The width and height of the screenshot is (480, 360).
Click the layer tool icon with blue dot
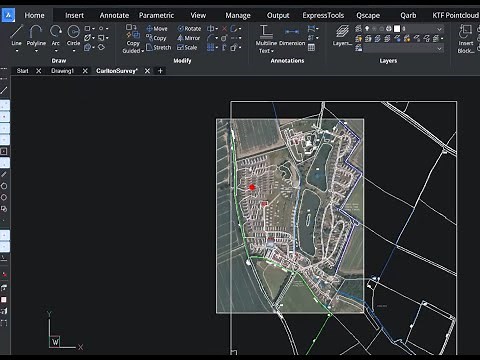(x=397, y=39)
